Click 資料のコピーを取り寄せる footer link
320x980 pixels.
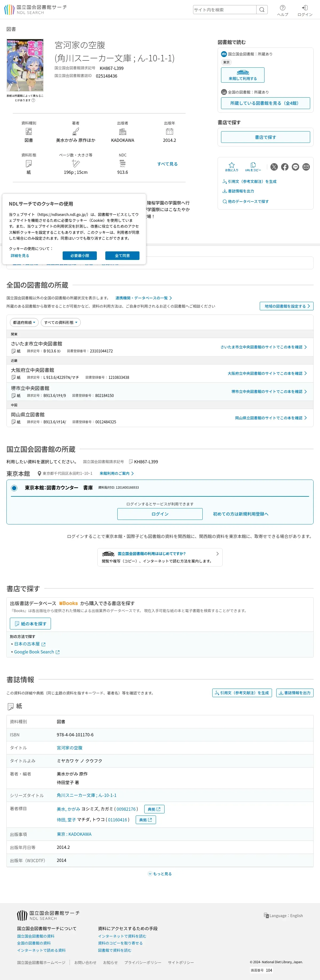click(x=120, y=943)
